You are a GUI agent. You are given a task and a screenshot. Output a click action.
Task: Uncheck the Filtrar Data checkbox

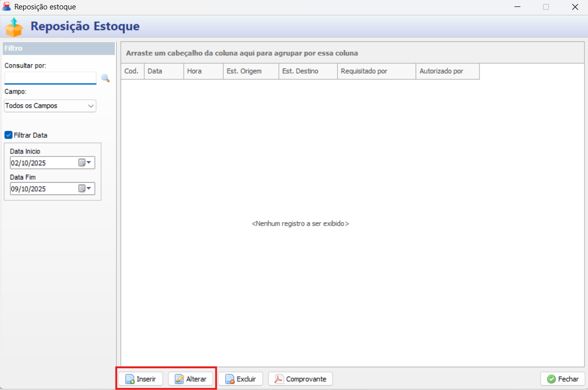pyautogui.click(x=8, y=135)
